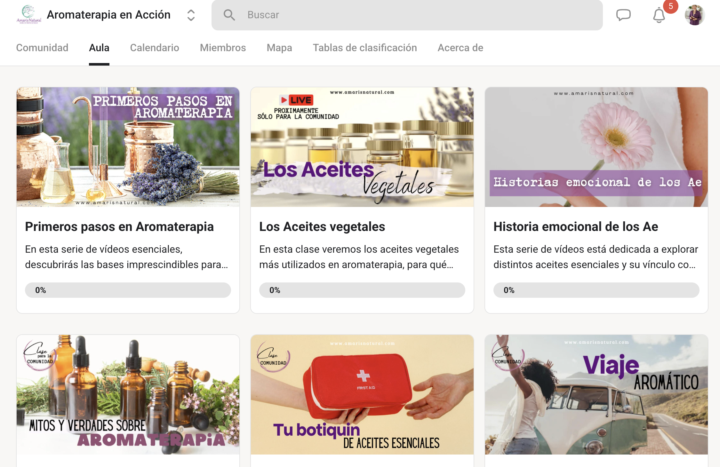
Task: Click the Amaris Natural community logo
Action: (x=28, y=15)
